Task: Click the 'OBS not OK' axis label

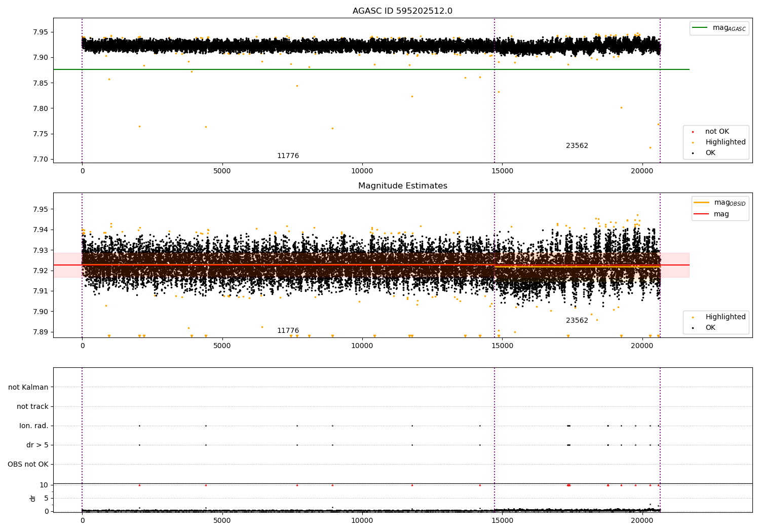Action: point(28,464)
